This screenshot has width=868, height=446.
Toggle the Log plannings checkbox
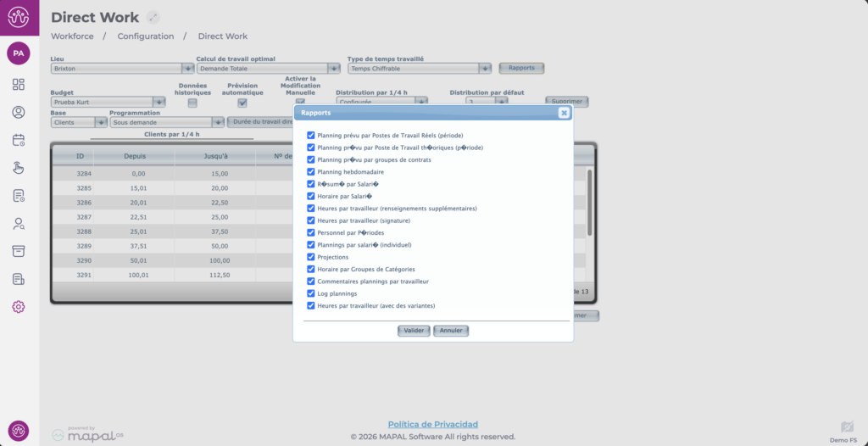pyautogui.click(x=311, y=293)
